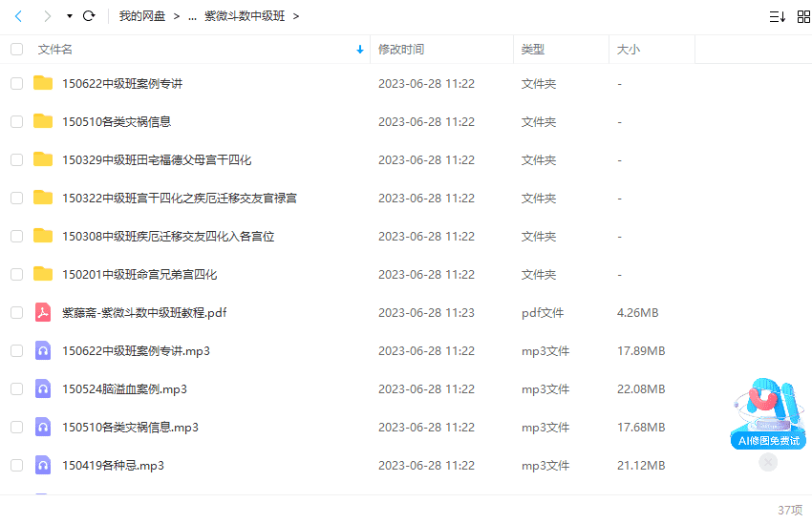Image resolution: width=812 pixels, height=524 pixels.
Task: Sort files by 大小 column header
Action: click(x=629, y=49)
